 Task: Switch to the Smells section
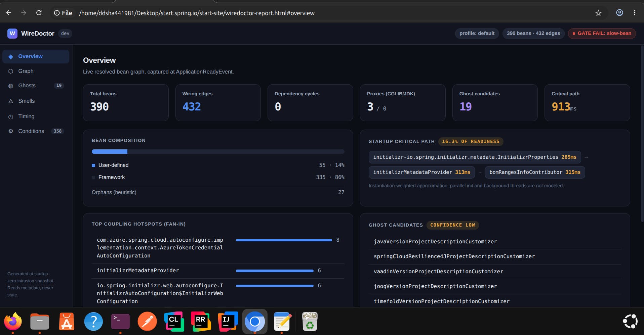(36, 101)
